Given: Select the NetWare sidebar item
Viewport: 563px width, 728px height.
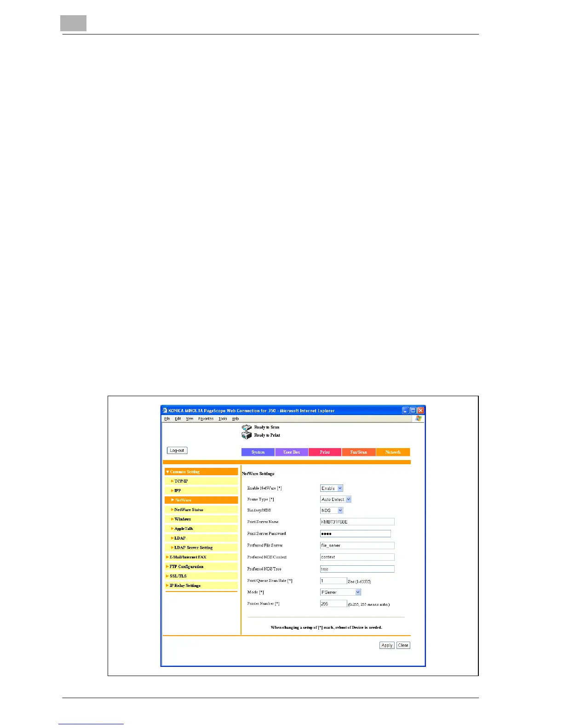Looking at the screenshot, I should click(201, 500).
